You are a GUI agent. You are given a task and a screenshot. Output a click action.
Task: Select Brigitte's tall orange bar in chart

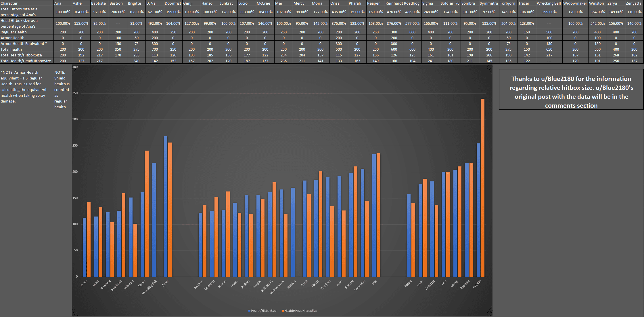483,188
